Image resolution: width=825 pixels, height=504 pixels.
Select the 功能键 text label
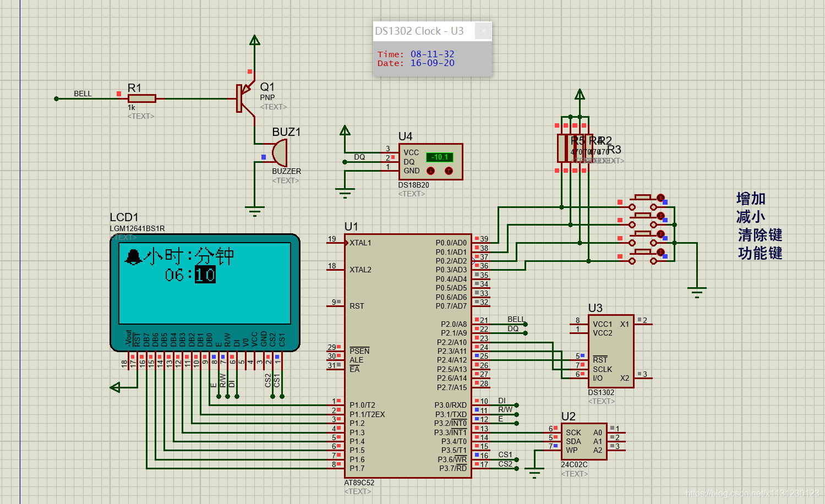pos(760,253)
